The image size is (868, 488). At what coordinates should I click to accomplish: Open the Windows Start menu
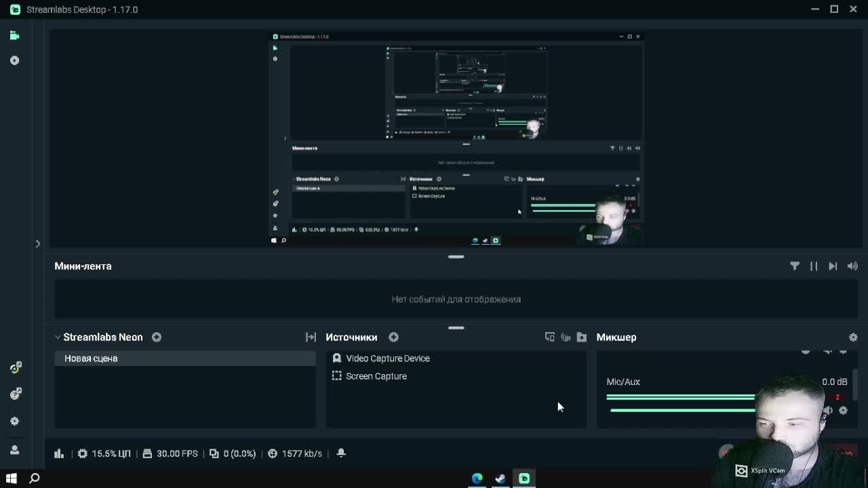12,479
